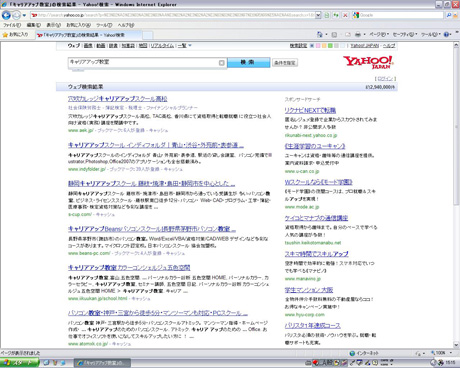
Task: Open the ページ(P) command bar dropdown
Action: 379,34
